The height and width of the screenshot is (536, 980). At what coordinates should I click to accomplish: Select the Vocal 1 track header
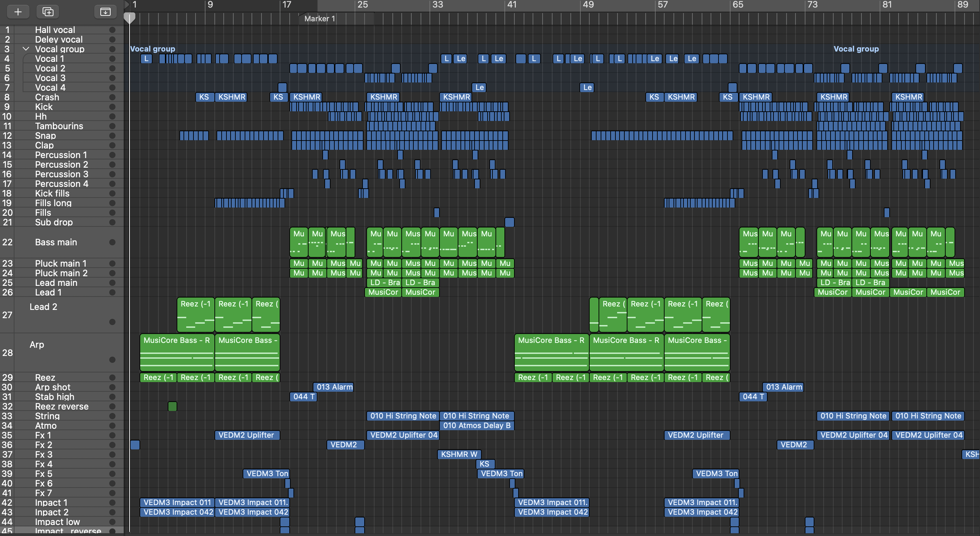click(x=62, y=59)
